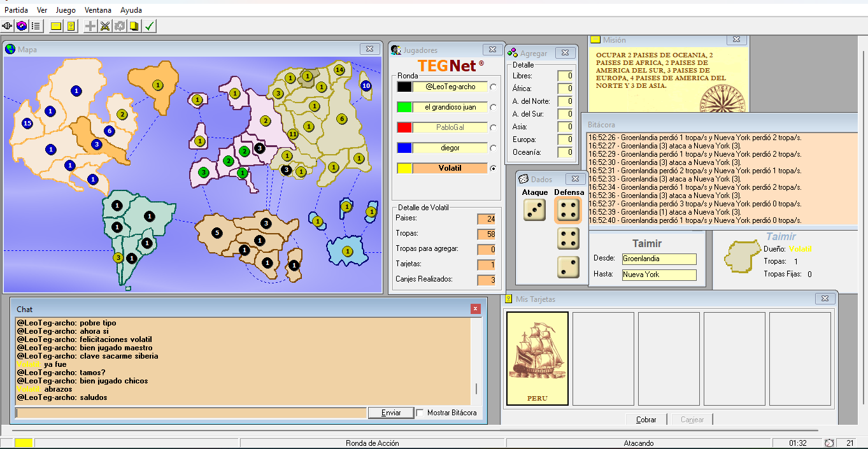Screen dimensions: 868x449
Task: Select the radio button for @LeoTeg-archo
Action: (493, 87)
